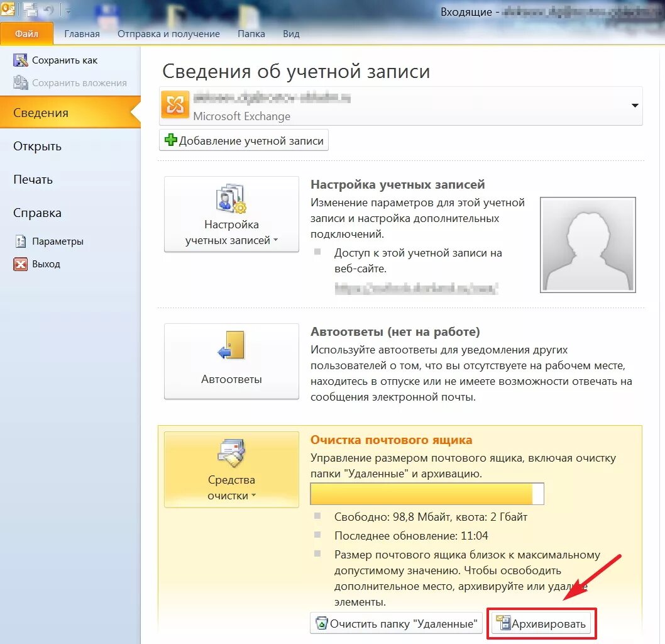Click the Настройка учетных записей heading text
The height and width of the screenshot is (644, 665).
(397, 184)
